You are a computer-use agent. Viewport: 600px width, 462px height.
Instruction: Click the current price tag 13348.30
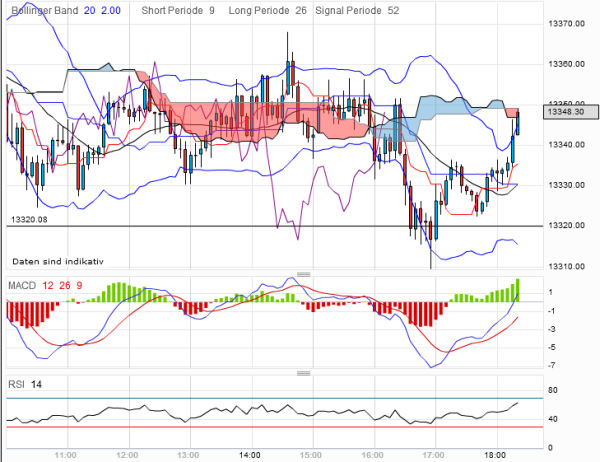[571, 112]
